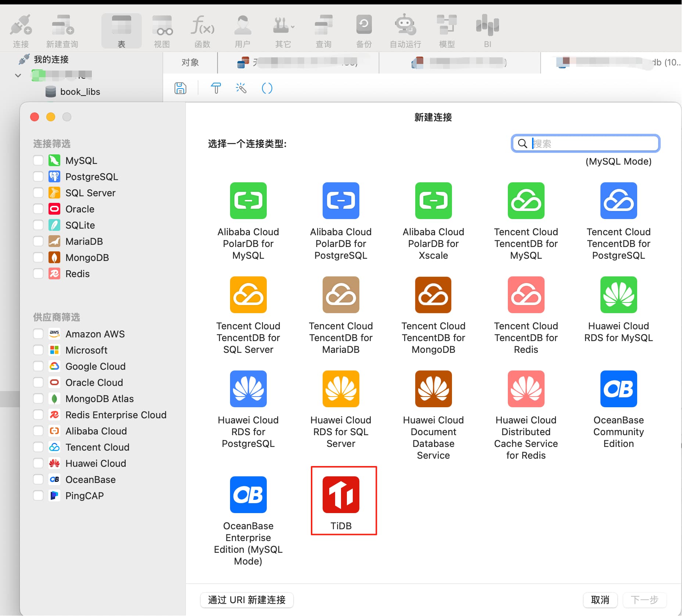Enable the MongoDB filter checkbox
This screenshot has width=682, height=616.
[38, 257]
